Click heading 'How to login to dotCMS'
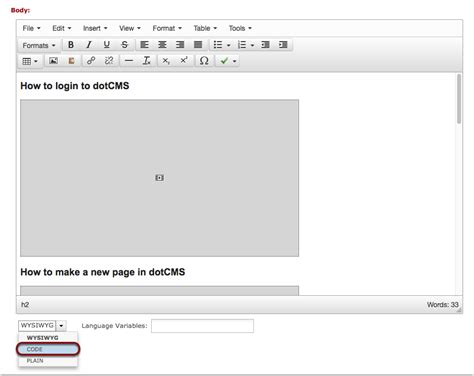 [75, 86]
